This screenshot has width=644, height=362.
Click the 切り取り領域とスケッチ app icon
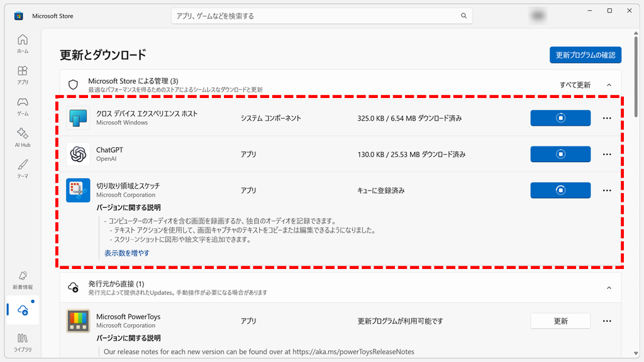(x=78, y=190)
